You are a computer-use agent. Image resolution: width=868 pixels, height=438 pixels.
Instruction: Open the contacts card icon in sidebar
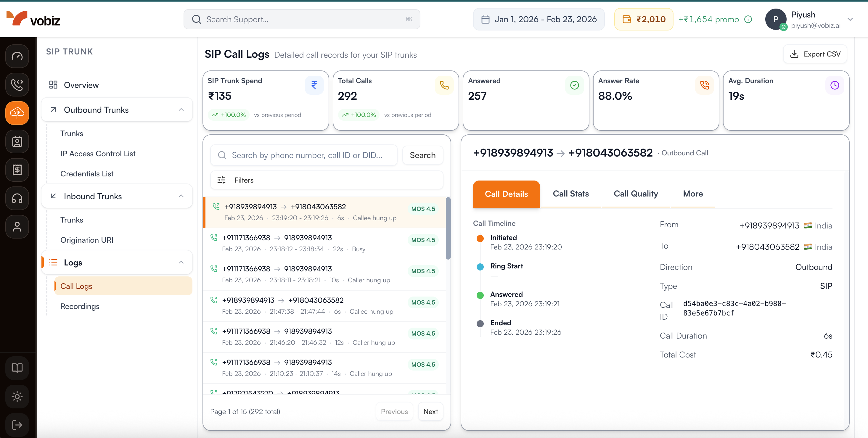click(17, 141)
